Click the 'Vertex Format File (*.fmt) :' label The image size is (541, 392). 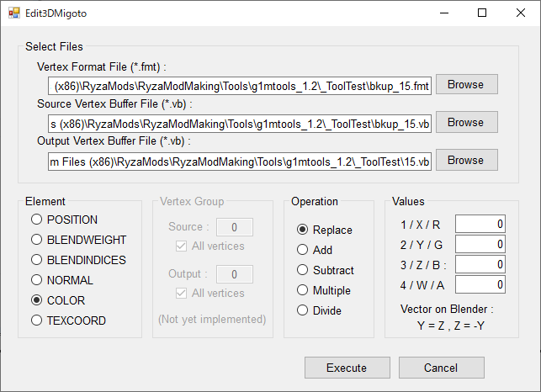pos(102,66)
